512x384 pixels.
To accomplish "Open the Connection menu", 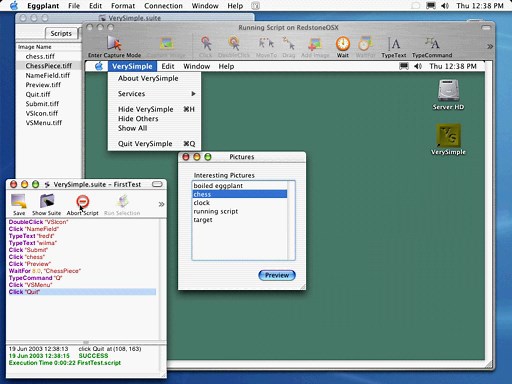I will point(163,6).
